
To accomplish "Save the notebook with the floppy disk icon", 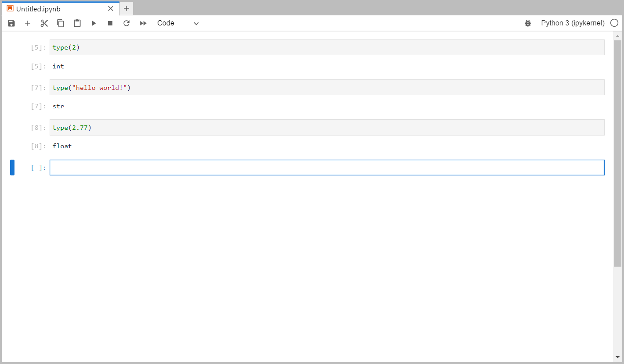I will point(11,23).
